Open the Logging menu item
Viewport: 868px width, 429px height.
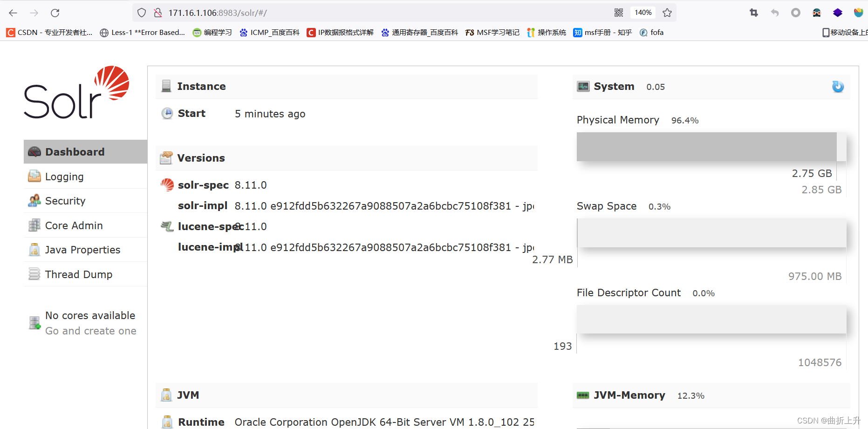click(x=86, y=177)
